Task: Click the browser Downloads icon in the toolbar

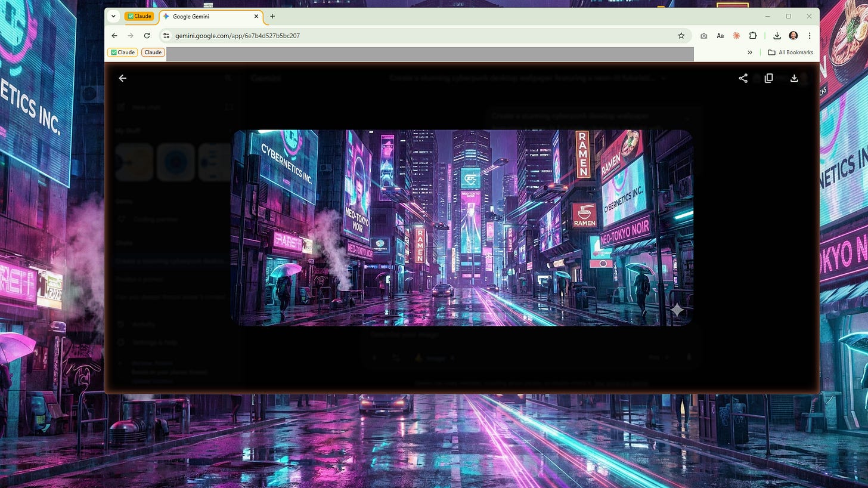Action: pos(777,36)
